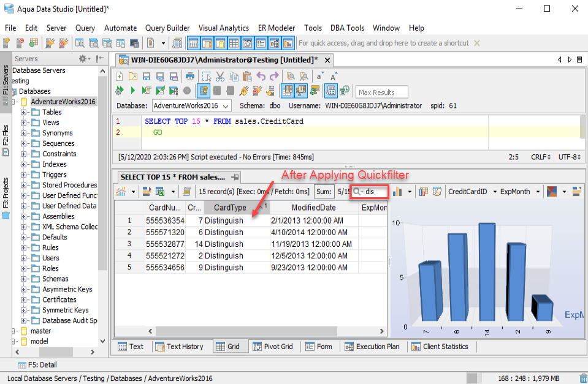The image size is (588, 384).
Task: Expand the Stored Procedures tree node
Action: (x=25, y=185)
